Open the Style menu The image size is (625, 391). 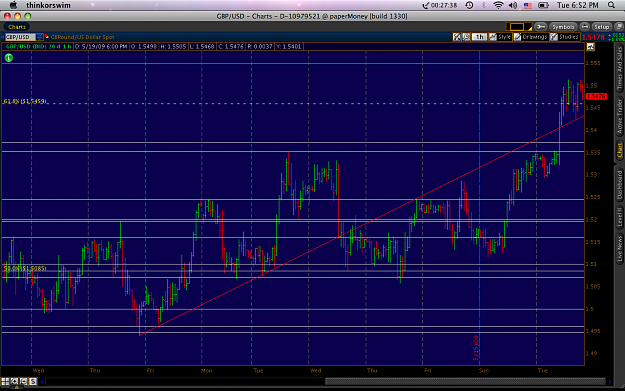point(500,37)
